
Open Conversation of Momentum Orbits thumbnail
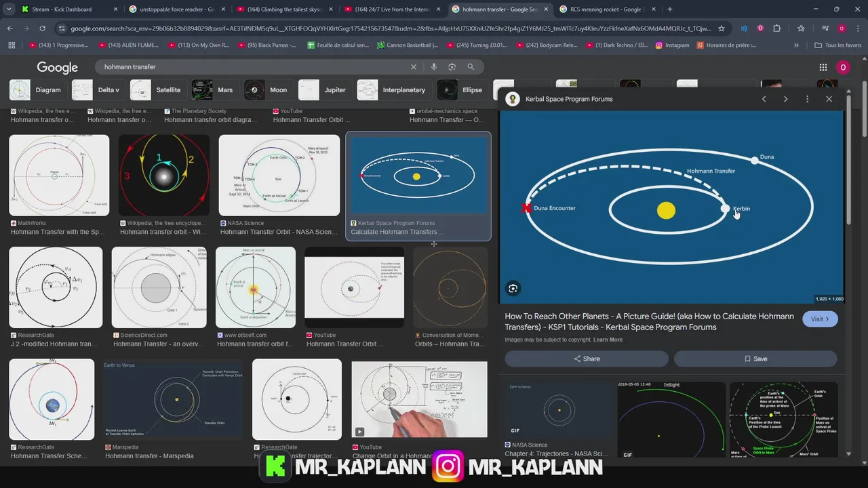[450, 287]
